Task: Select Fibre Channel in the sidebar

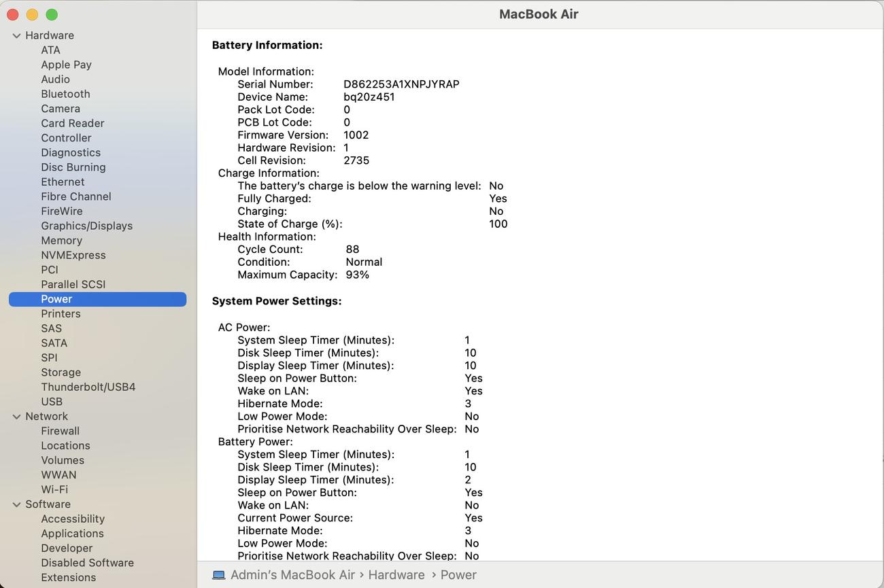Action: (76, 196)
